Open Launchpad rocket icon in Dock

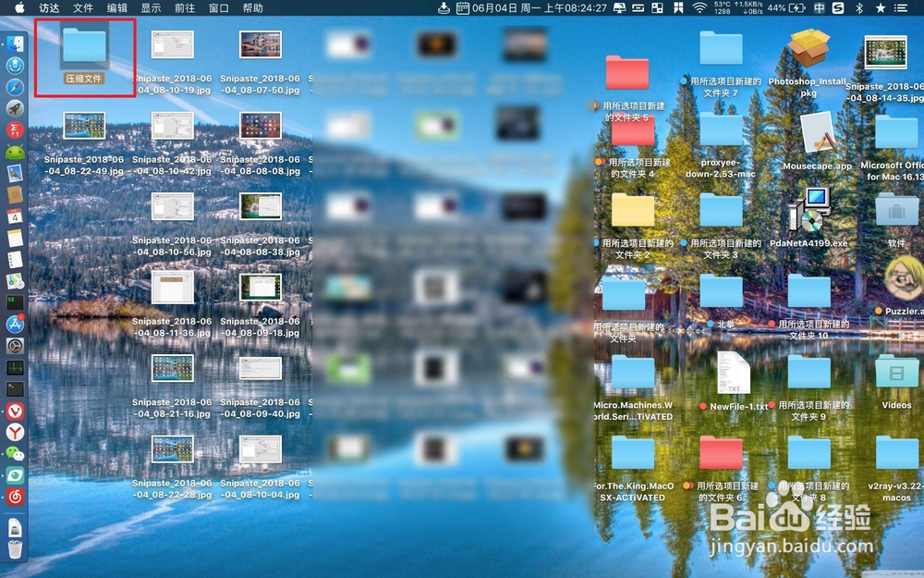(x=15, y=108)
